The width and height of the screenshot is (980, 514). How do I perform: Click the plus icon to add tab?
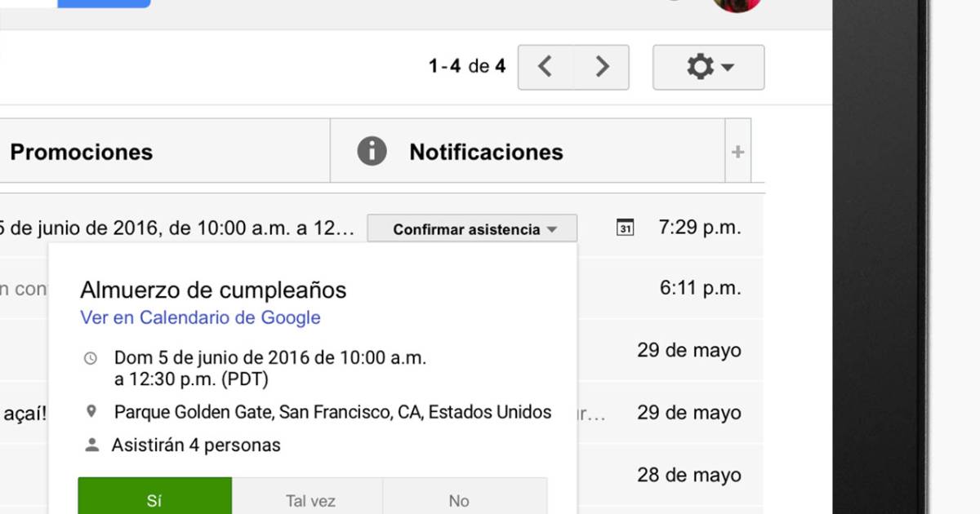(737, 152)
